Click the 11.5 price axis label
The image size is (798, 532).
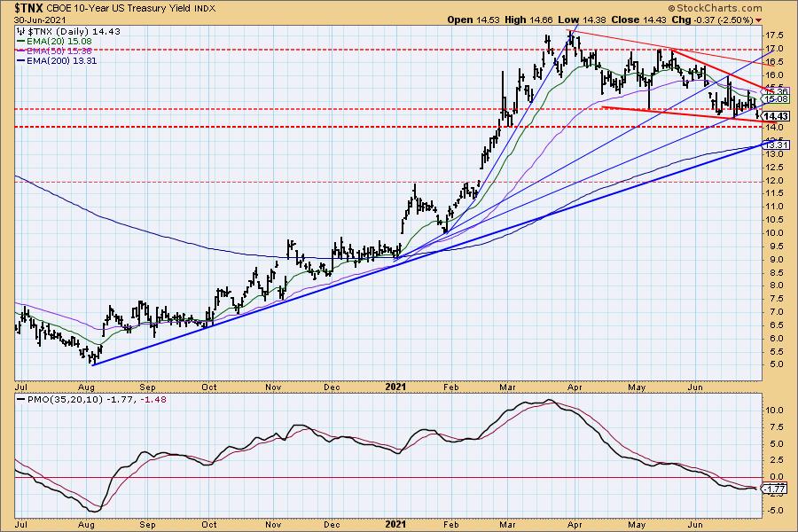point(774,193)
